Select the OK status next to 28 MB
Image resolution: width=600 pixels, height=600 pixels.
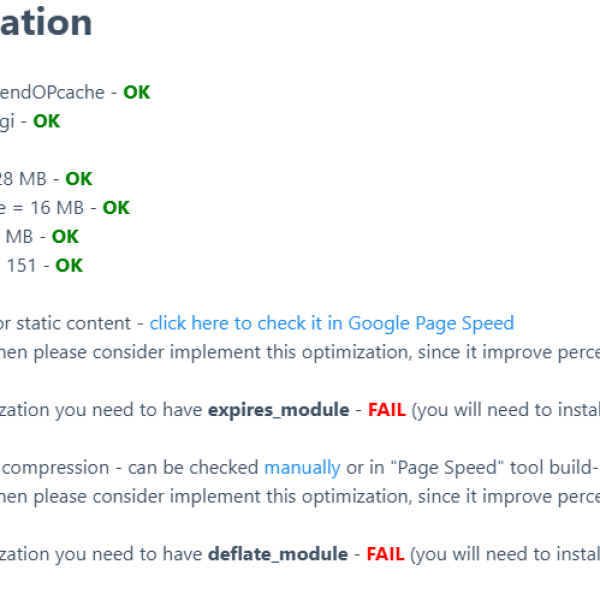coord(79,179)
